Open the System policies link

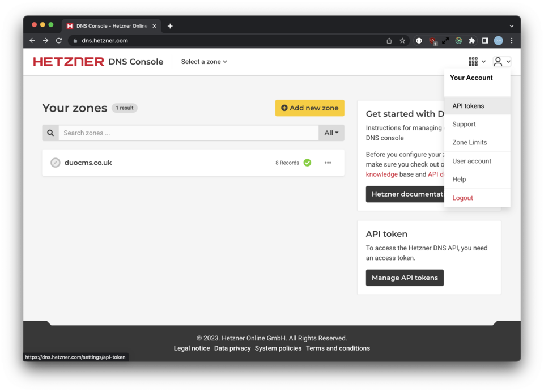tap(278, 348)
